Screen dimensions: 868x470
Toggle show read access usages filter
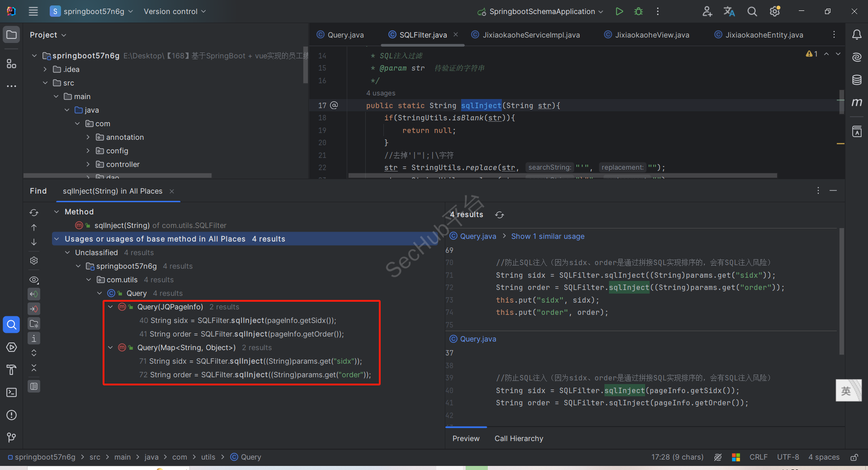coord(34,294)
